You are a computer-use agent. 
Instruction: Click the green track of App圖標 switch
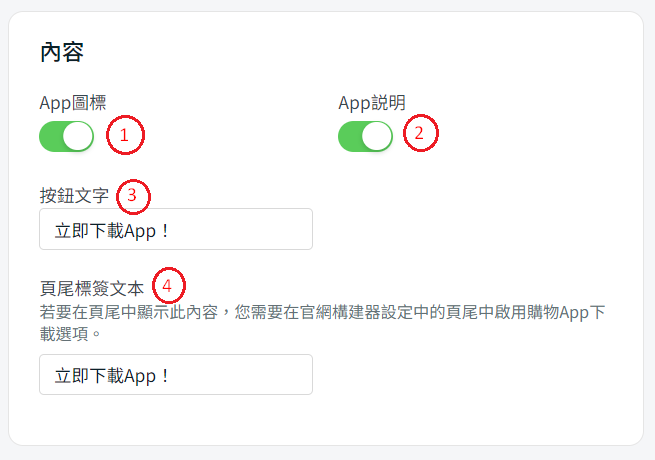pos(51,136)
